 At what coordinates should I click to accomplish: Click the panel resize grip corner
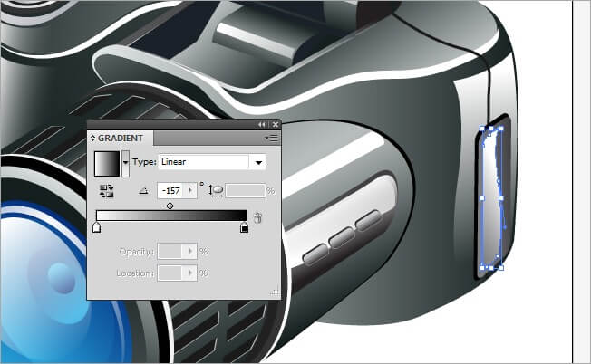pyautogui.click(x=276, y=292)
